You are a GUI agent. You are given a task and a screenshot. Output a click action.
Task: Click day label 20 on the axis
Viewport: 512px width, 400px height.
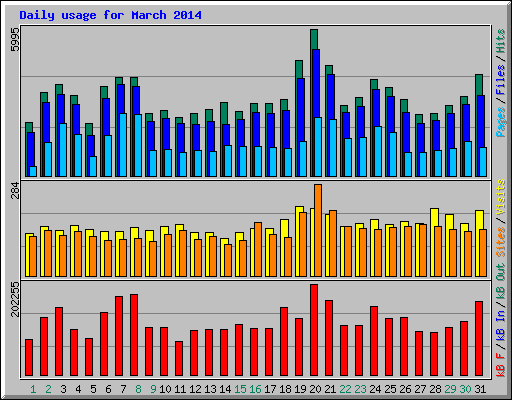tap(315, 389)
